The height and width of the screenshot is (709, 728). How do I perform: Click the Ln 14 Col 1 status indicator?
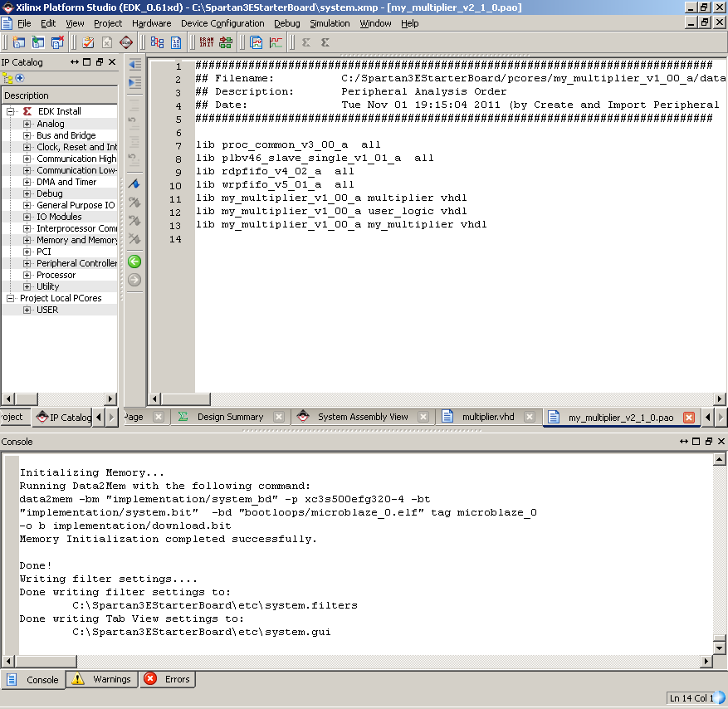pos(691,698)
